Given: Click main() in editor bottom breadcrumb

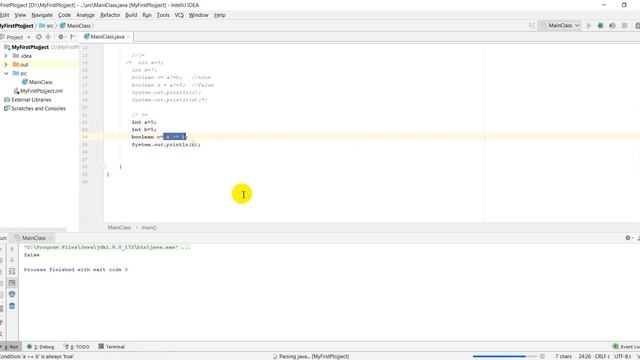Looking at the screenshot, I should [x=149, y=227].
